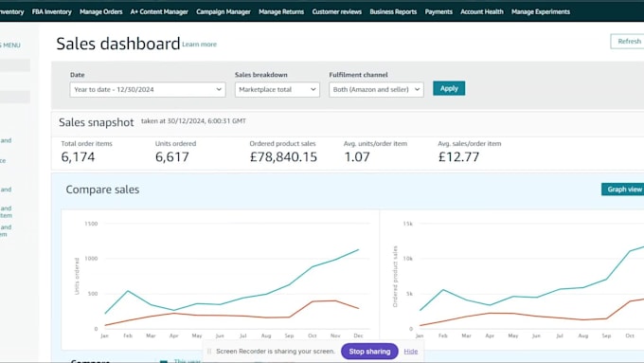Open the Fulfilment channel dropdown
Viewport: 644px width, 363px height.
376,90
